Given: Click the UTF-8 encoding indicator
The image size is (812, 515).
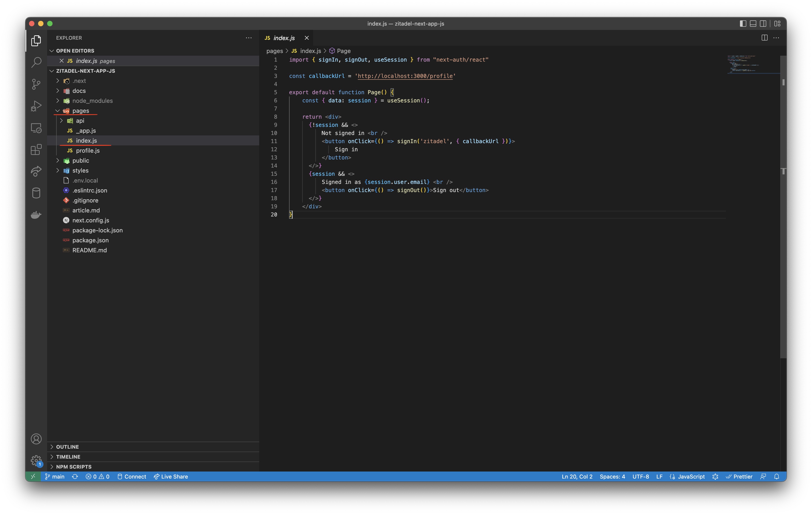Looking at the screenshot, I should click(641, 476).
